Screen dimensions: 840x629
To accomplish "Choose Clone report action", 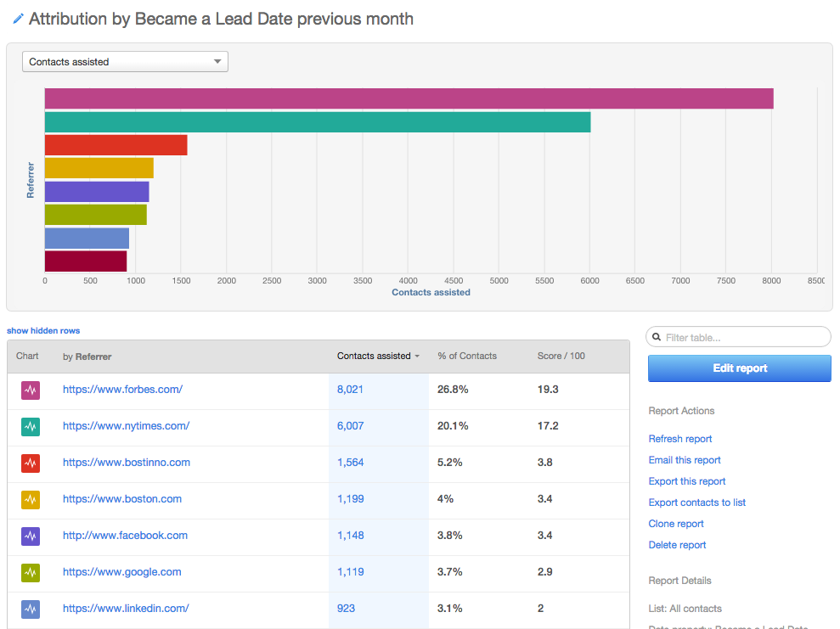I will click(x=675, y=524).
